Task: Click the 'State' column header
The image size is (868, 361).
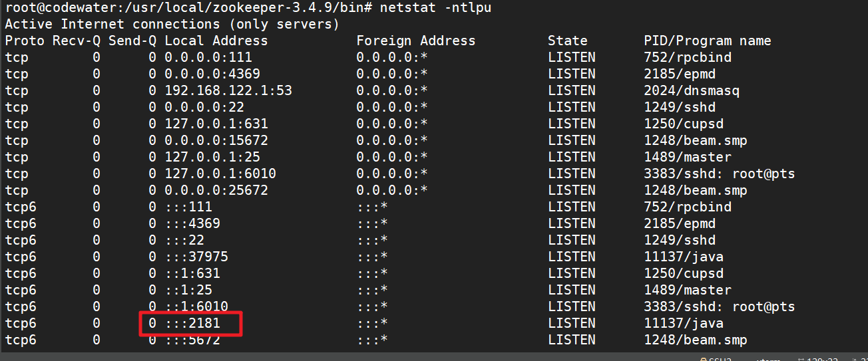Action: tap(568, 41)
